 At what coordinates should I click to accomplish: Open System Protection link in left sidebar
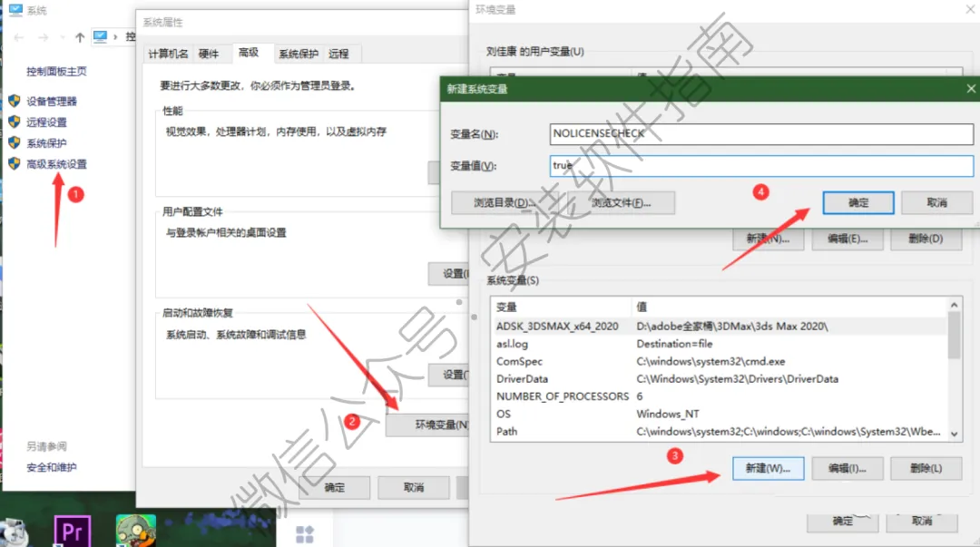(x=46, y=143)
